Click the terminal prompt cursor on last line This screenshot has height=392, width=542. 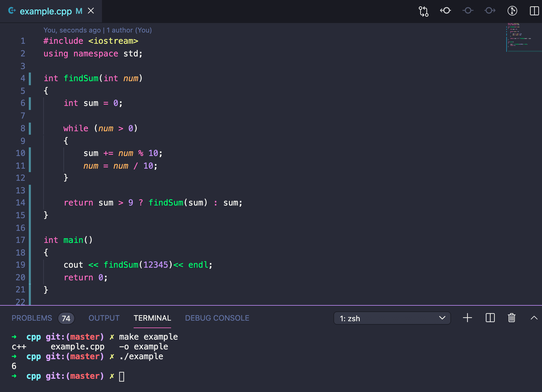[122, 376]
